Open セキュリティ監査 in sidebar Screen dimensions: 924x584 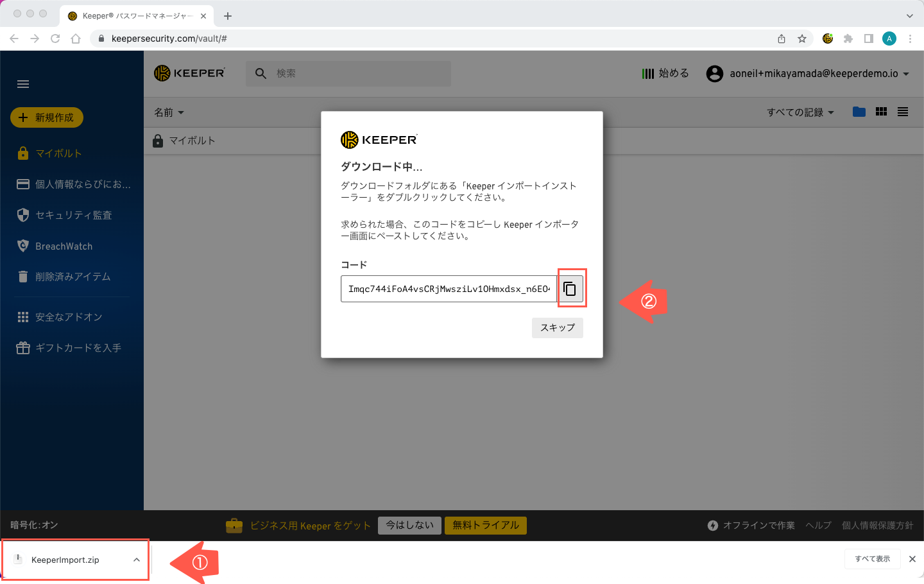pyautogui.click(x=73, y=215)
